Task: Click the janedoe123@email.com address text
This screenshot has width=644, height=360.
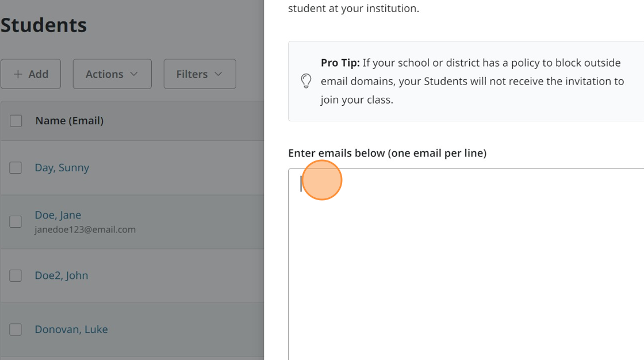Action: click(85, 229)
